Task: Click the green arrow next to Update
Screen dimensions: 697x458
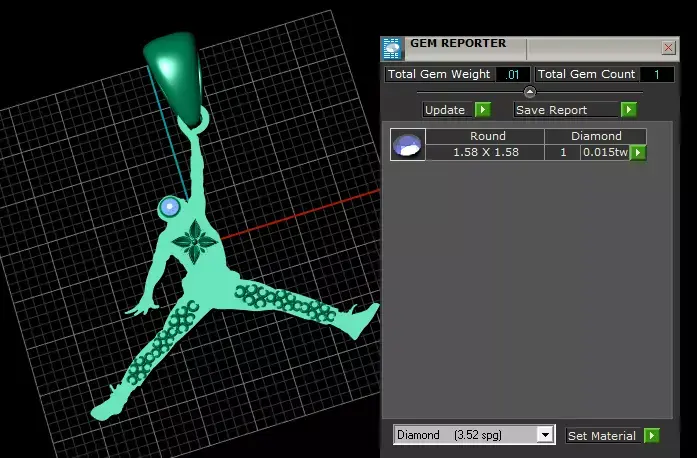Action: (483, 109)
